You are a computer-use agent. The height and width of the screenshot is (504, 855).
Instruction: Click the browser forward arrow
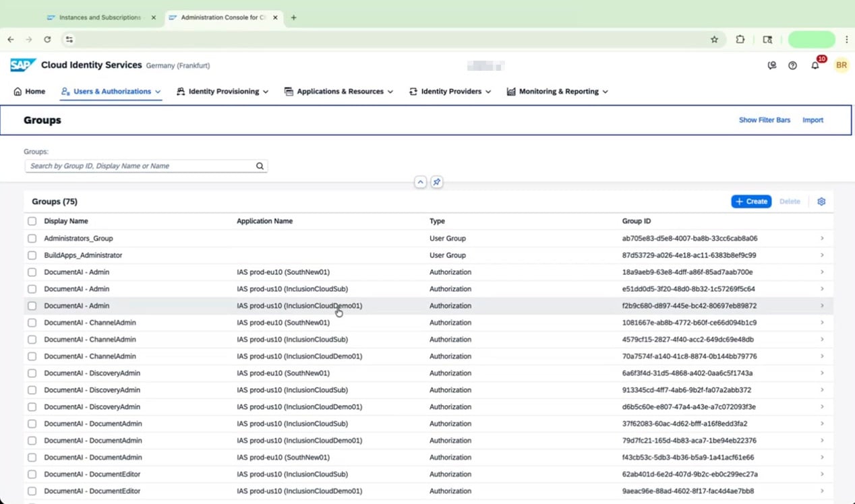point(28,40)
